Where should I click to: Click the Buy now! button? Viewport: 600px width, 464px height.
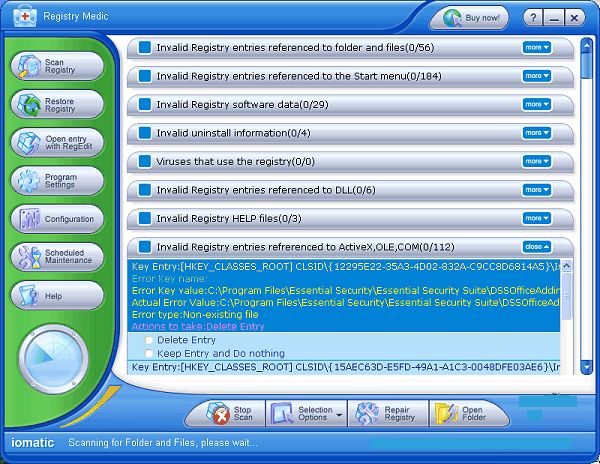(468, 19)
